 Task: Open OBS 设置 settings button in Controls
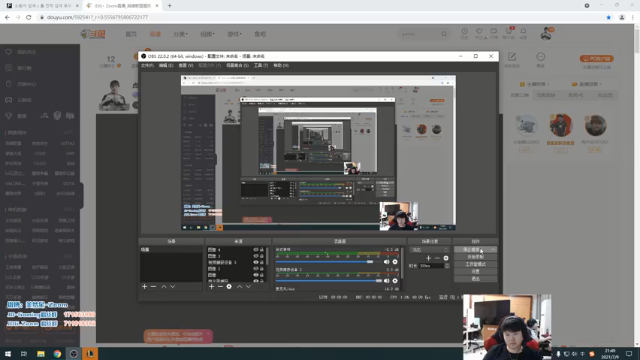click(x=476, y=271)
